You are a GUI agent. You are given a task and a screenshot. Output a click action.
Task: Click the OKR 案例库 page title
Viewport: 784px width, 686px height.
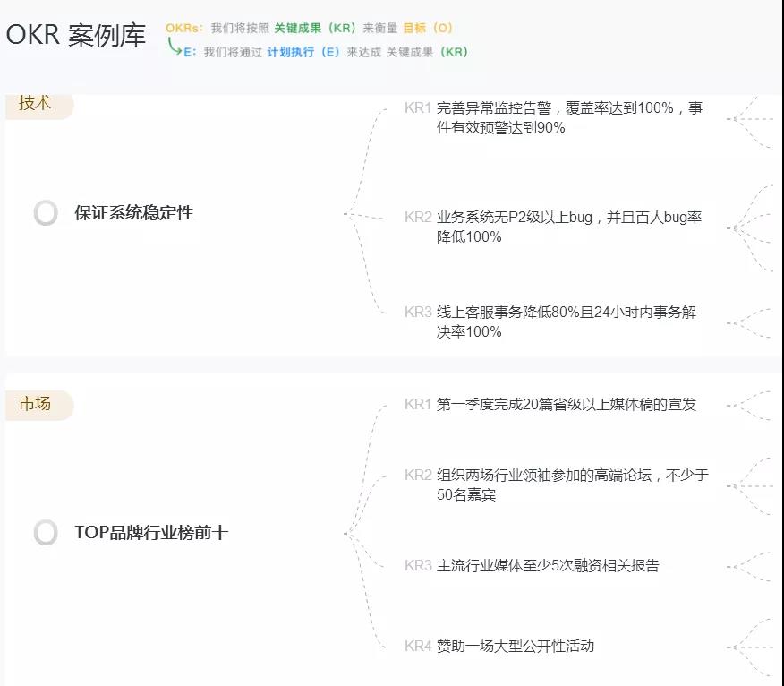coord(76,35)
